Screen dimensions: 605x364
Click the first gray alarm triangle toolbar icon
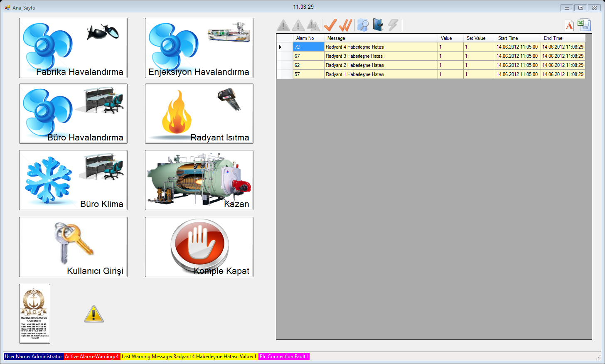(x=283, y=26)
